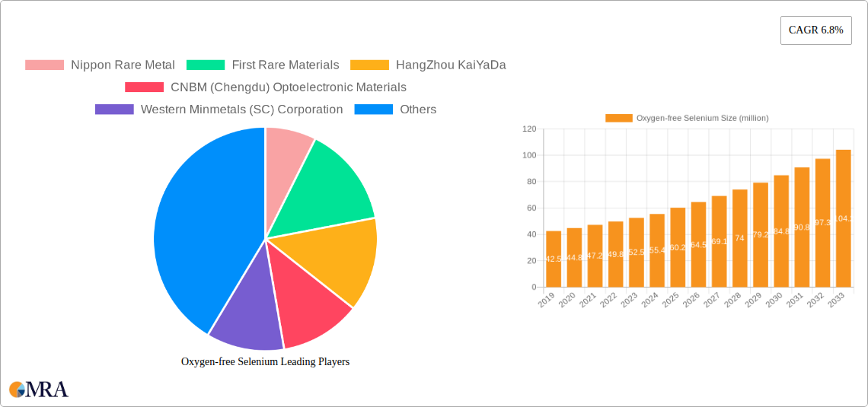Click the 2019 bar with value 42.5
Viewport: 868px width, 407px height.
coord(554,259)
